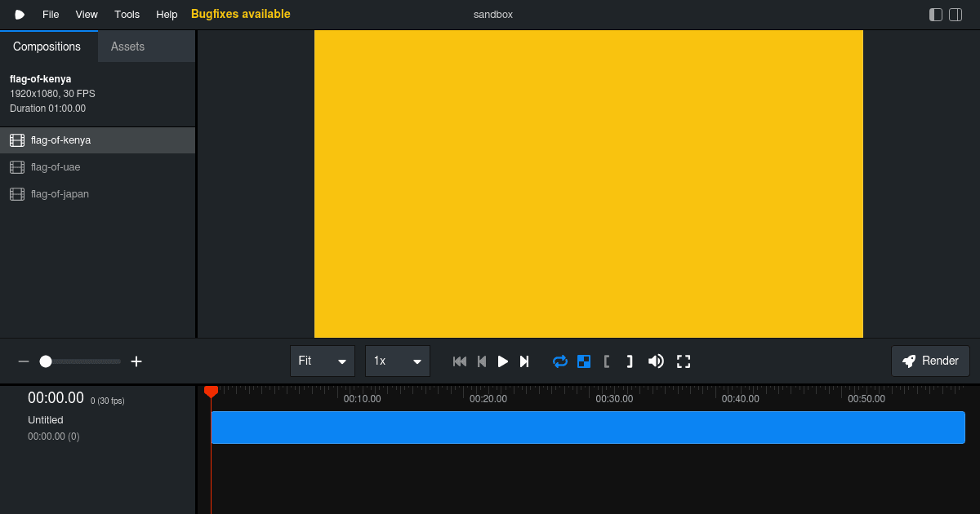Image resolution: width=980 pixels, height=514 pixels.
Task: Toggle the transparency checkerboard background
Action: coord(583,361)
